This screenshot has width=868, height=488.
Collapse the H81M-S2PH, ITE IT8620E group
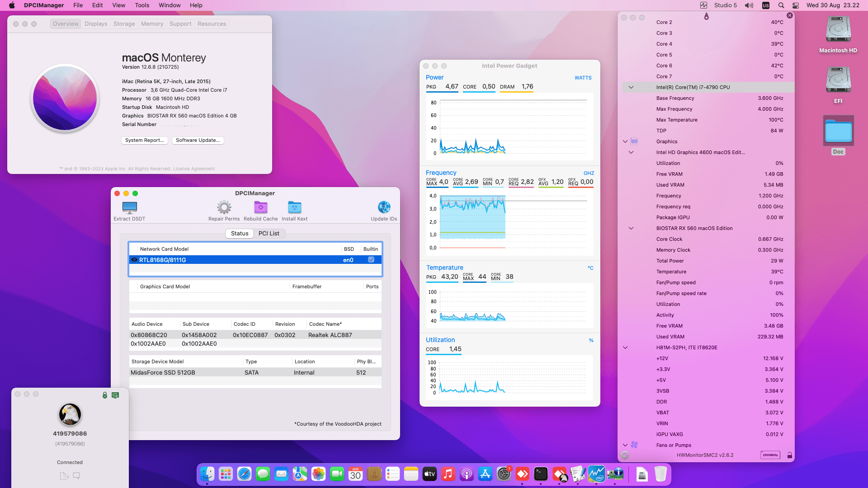pyautogui.click(x=625, y=347)
